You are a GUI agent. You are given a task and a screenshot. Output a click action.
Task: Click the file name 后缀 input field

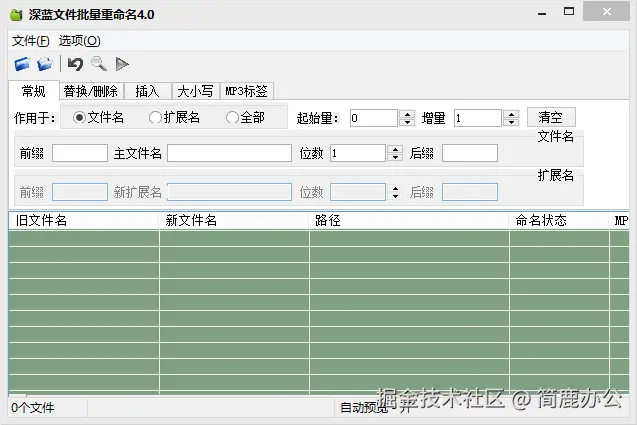pos(470,153)
